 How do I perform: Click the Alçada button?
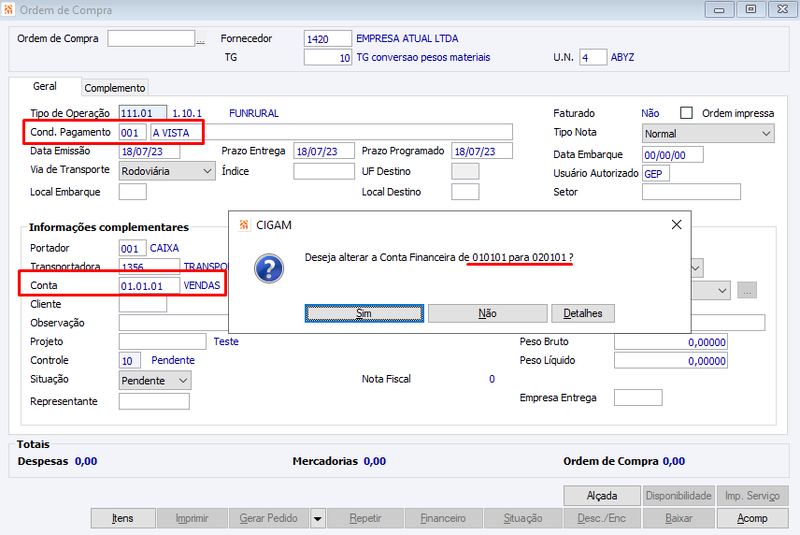coord(602,496)
